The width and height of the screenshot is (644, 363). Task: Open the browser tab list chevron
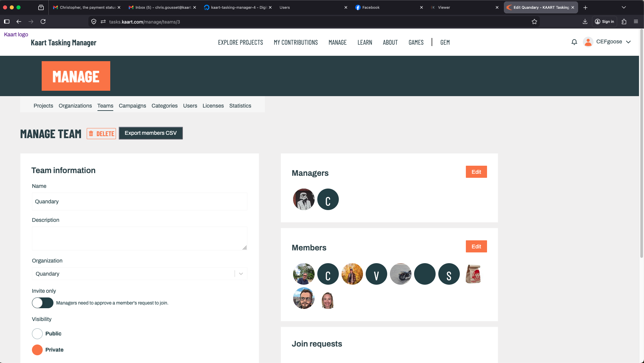coord(623,7)
